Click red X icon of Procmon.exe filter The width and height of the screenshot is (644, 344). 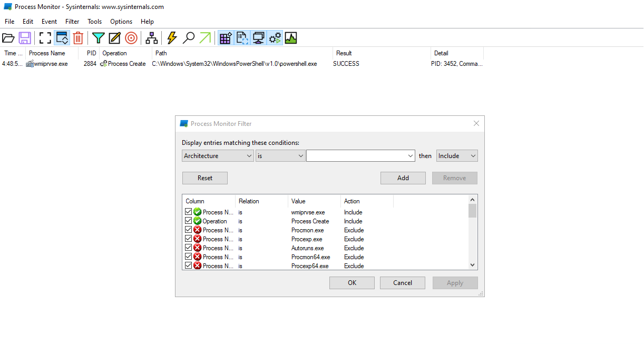point(198,230)
